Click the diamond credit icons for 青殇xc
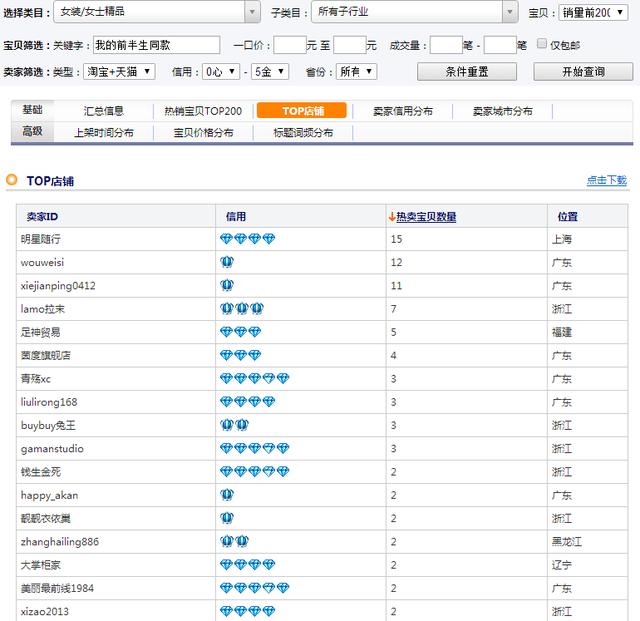The image size is (640, 621). click(254, 378)
